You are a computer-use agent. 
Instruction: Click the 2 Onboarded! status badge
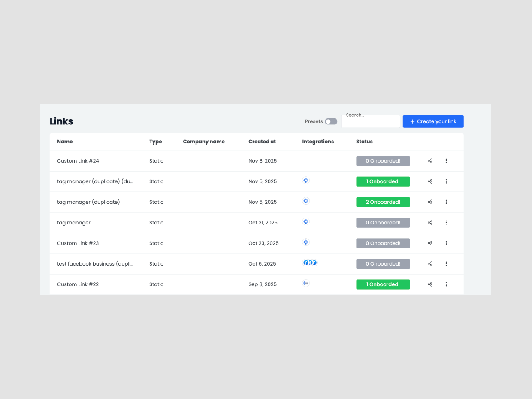pos(383,202)
